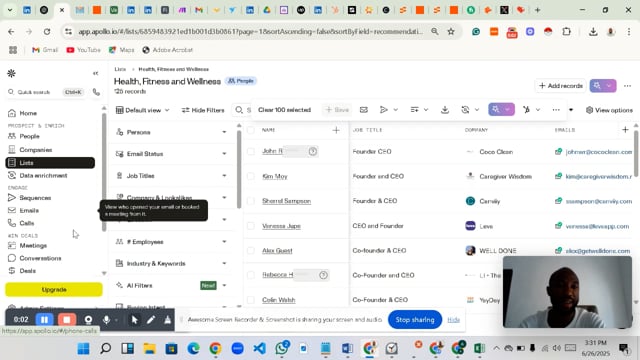
Task: Open the more actions ellipsis in the selection toolbar
Action: 556,110
